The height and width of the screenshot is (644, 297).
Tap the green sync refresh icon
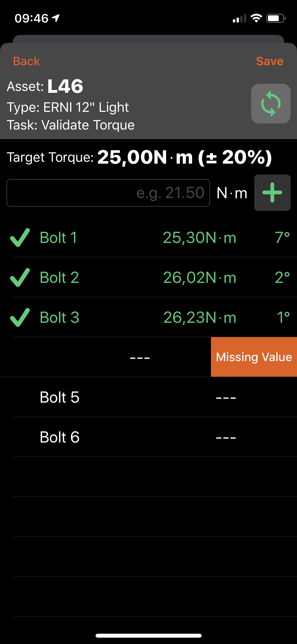[x=271, y=104]
